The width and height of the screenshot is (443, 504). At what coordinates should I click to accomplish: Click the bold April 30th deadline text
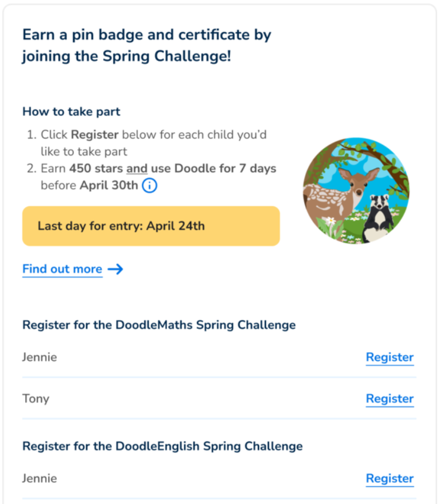coord(108,185)
